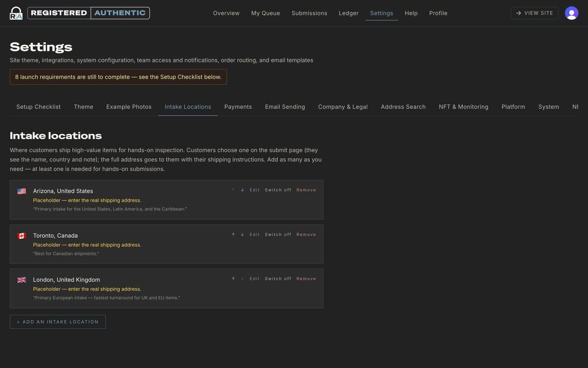Open the Theme tab

[x=84, y=107]
